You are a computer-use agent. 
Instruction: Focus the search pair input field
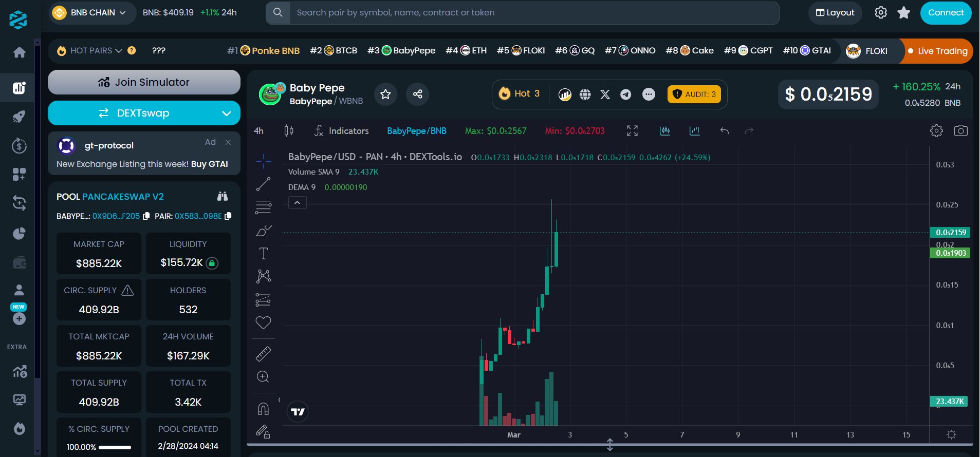[534, 12]
